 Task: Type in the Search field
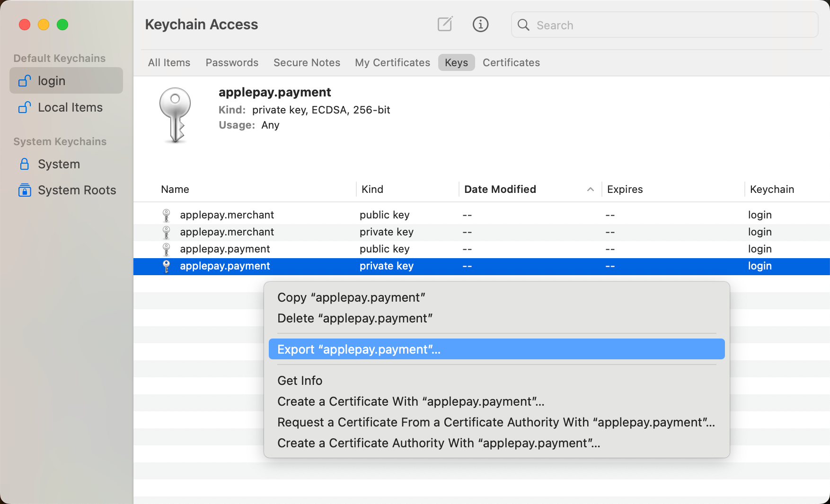coord(672,25)
